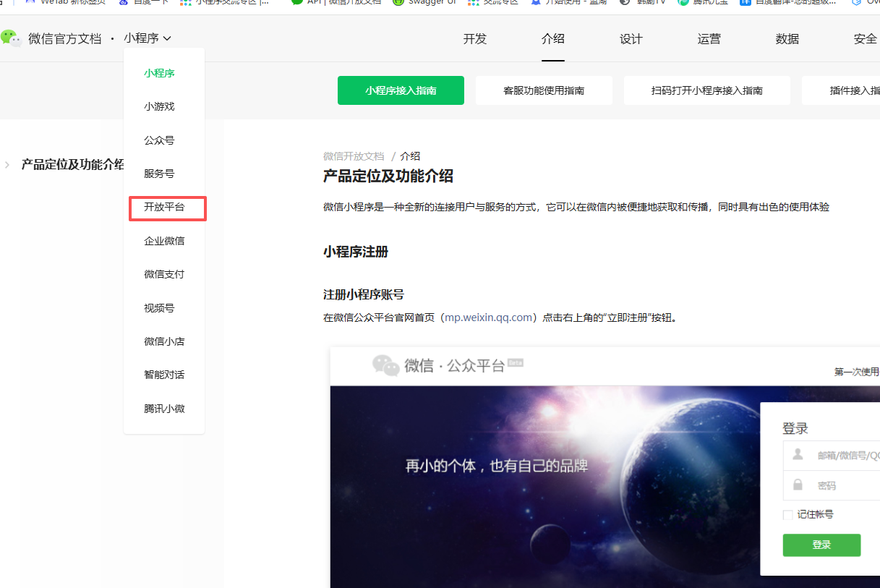Click the WeChat logo in the screenshot
The width and height of the screenshot is (880, 588).
point(386,365)
